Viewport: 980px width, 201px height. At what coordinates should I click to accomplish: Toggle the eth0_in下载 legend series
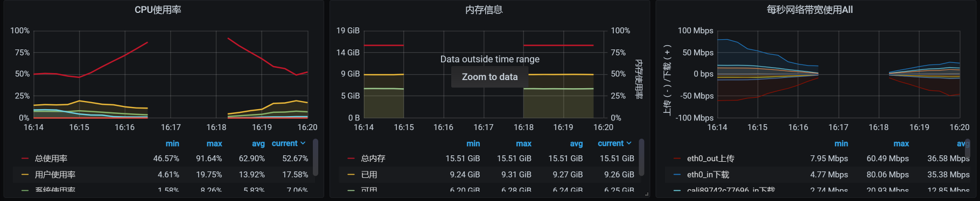(708, 175)
